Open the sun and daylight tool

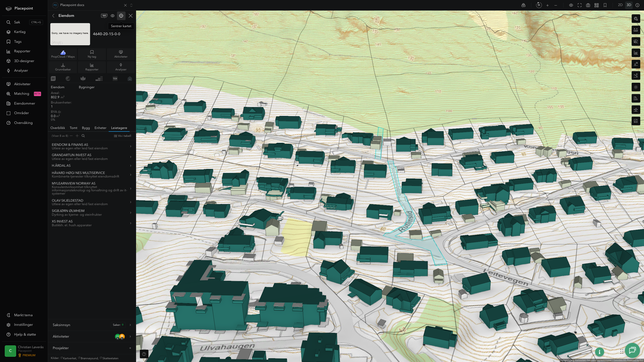pyautogui.click(x=636, y=87)
